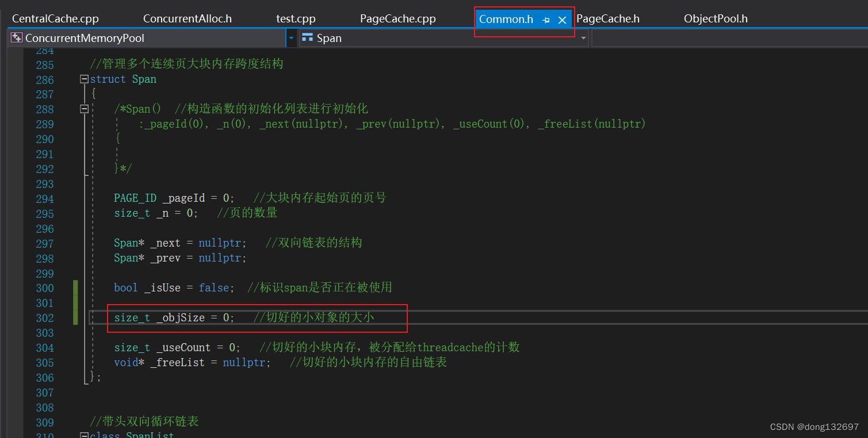The image size is (868, 438).
Task: Click line number 302 in the gutter
Action: (x=44, y=318)
